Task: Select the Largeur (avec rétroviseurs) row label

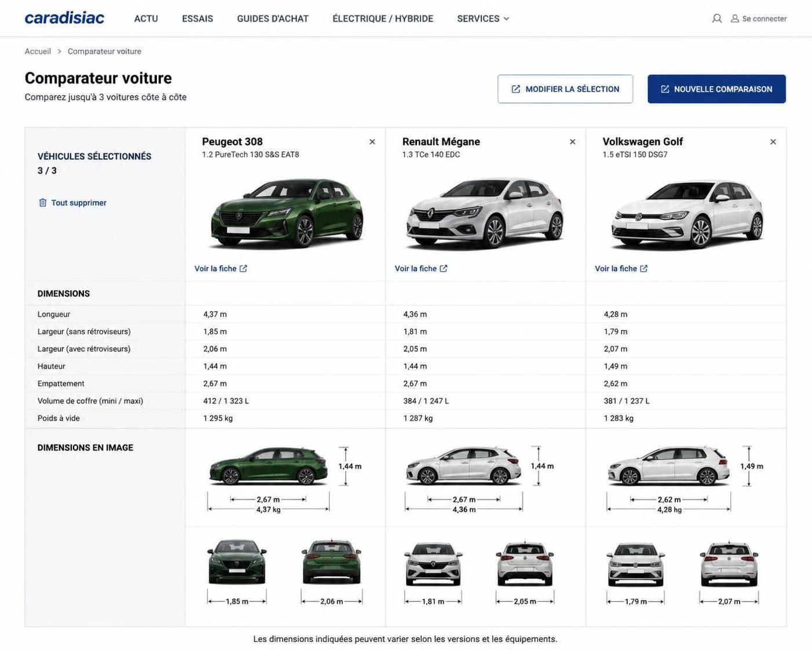Action: tap(84, 349)
